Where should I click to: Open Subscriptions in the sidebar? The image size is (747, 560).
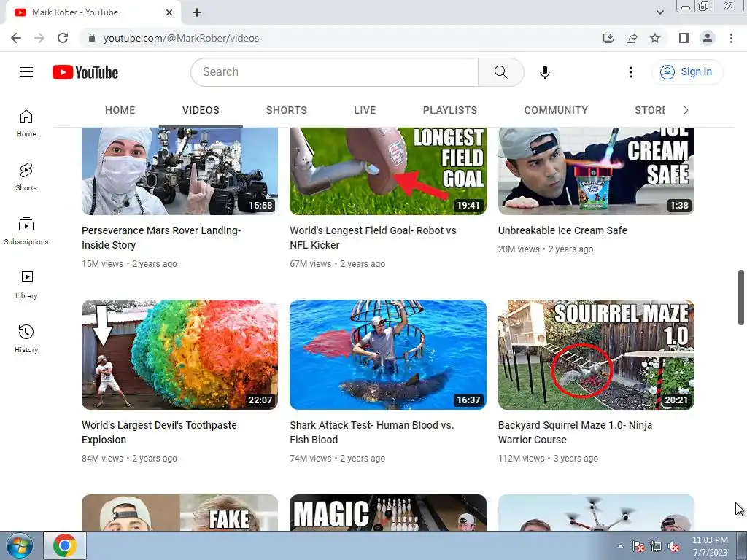tap(26, 230)
